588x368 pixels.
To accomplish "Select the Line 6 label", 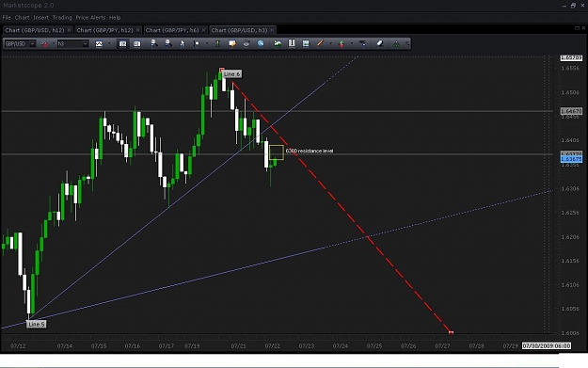I will pos(231,74).
